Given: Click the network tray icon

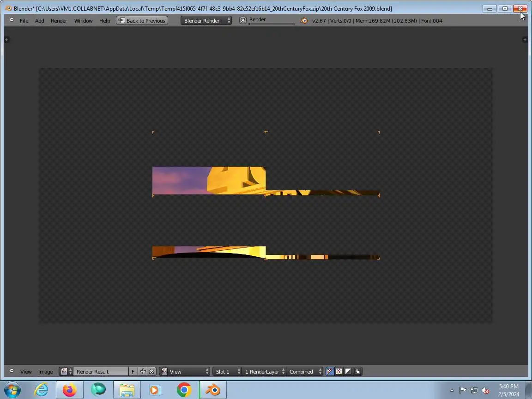Looking at the screenshot, I should pyautogui.click(x=474, y=391).
